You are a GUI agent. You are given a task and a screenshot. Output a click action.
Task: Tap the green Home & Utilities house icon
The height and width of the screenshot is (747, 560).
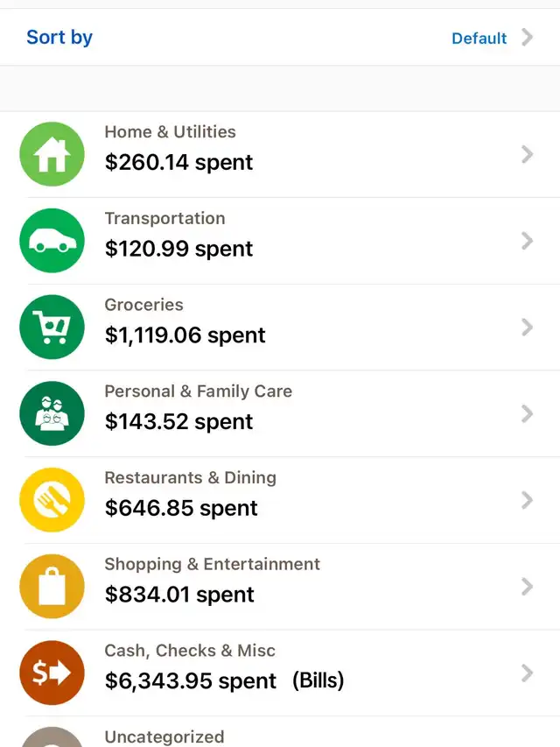[x=52, y=154]
